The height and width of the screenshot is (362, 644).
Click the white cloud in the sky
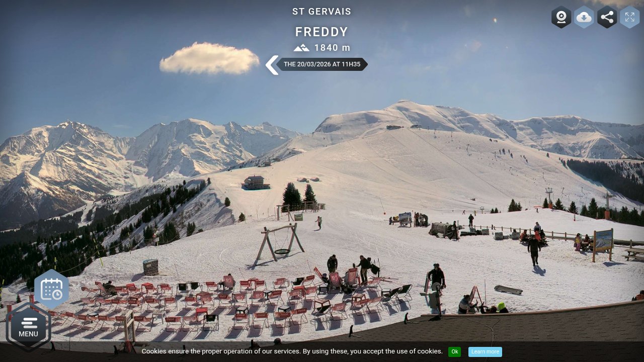click(209, 59)
